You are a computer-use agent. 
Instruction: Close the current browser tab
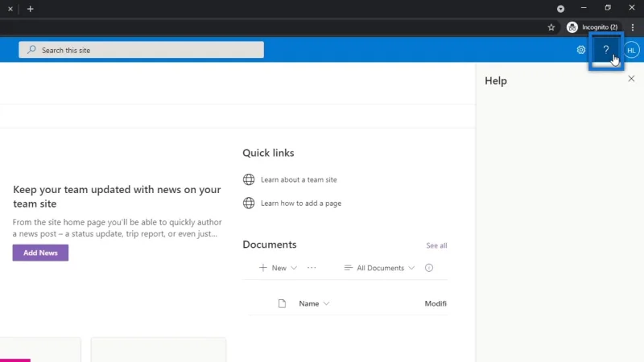(10, 9)
